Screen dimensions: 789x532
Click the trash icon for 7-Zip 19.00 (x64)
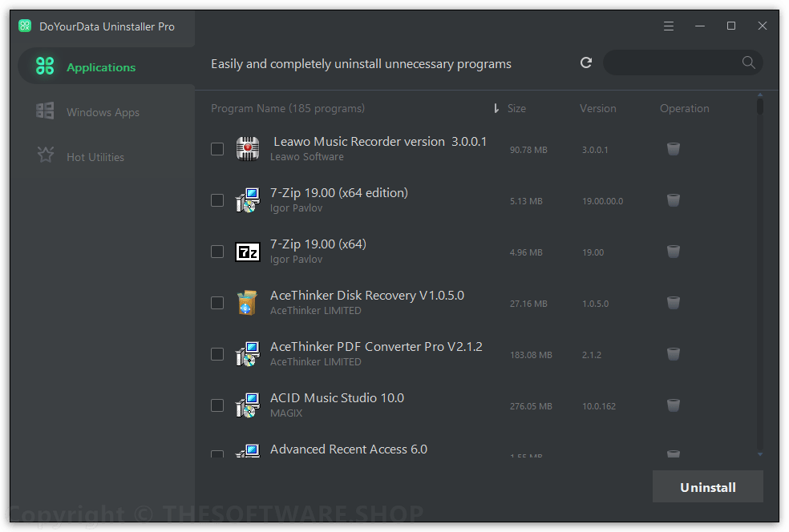[674, 252]
